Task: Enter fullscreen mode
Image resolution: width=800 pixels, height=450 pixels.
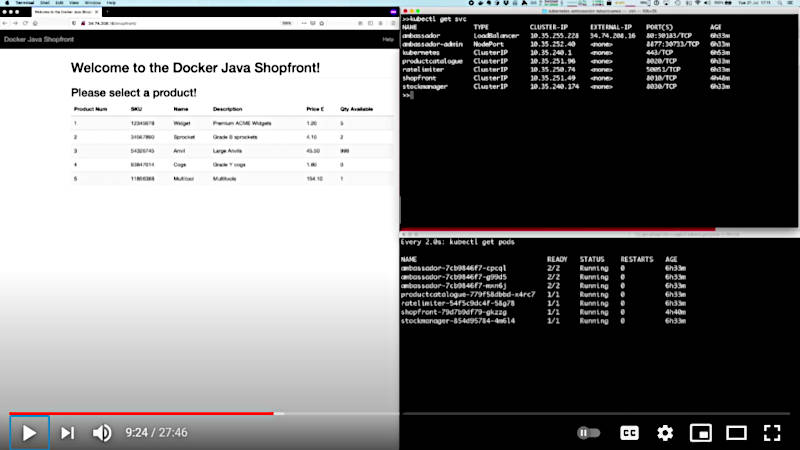Action: click(772, 433)
